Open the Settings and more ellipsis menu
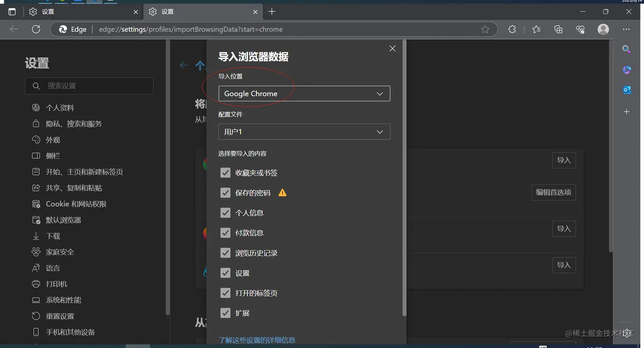 coord(626,29)
